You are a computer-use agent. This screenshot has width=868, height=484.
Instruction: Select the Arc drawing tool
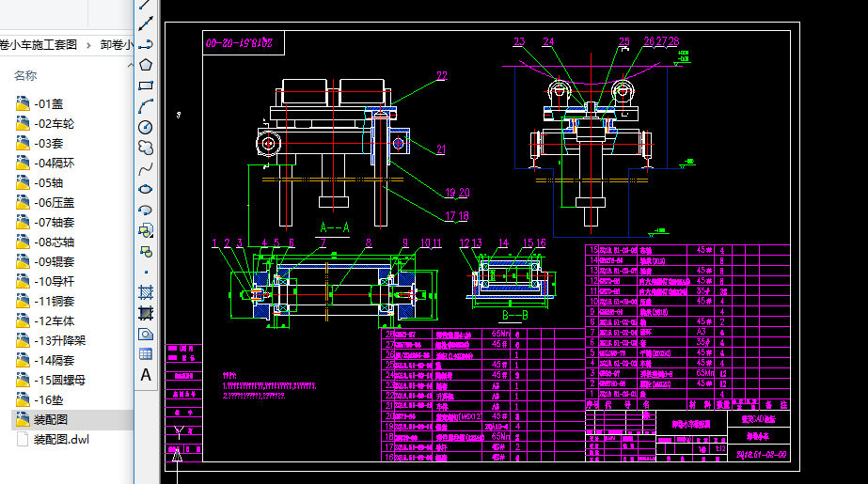click(x=146, y=106)
